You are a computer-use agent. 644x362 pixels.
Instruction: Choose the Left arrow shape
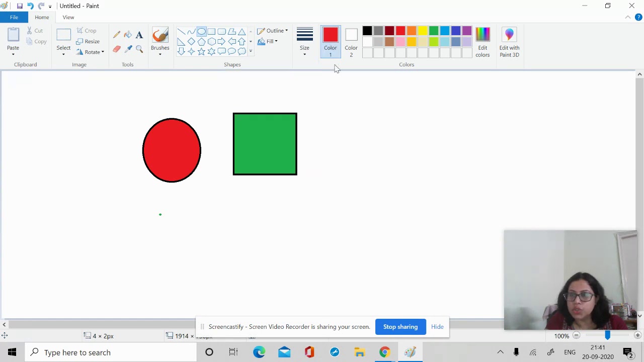pyautogui.click(x=231, y=42)
